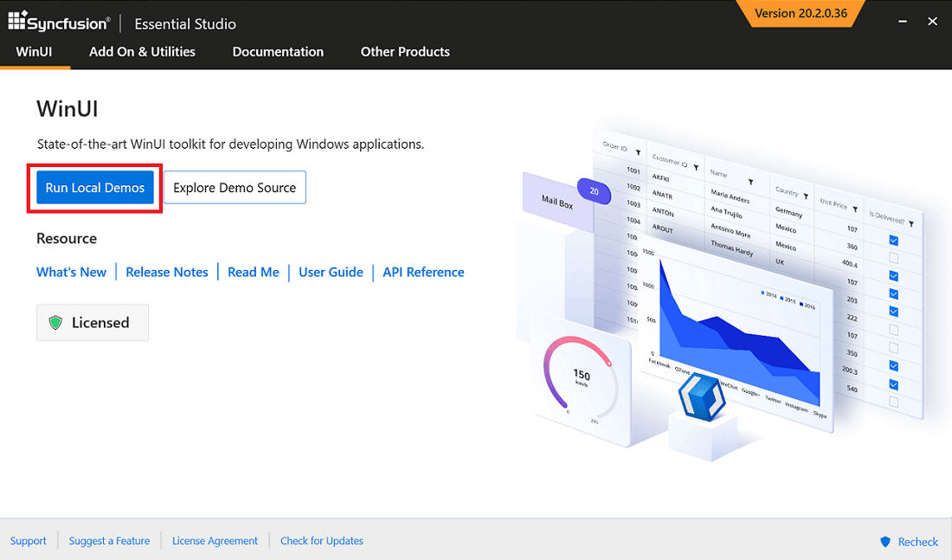Click the Suggest a Feature link
Image resolution: width=952 pixels, height=560 pixels.
point(109,541)
